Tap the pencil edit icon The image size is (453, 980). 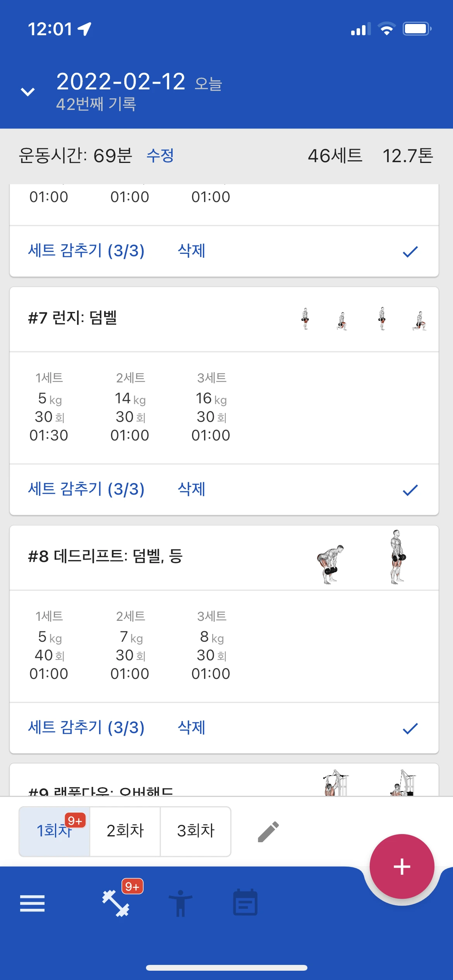click(x=268, y=831)
